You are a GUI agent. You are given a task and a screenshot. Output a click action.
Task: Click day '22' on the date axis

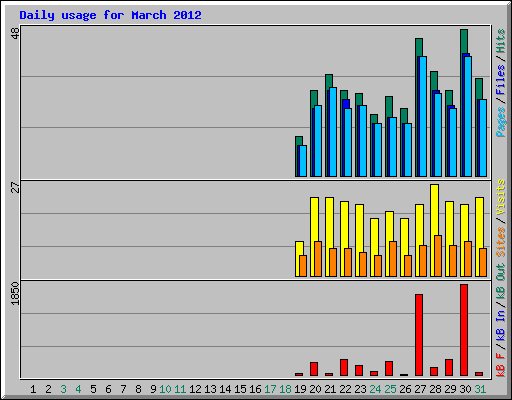(345, 389)
